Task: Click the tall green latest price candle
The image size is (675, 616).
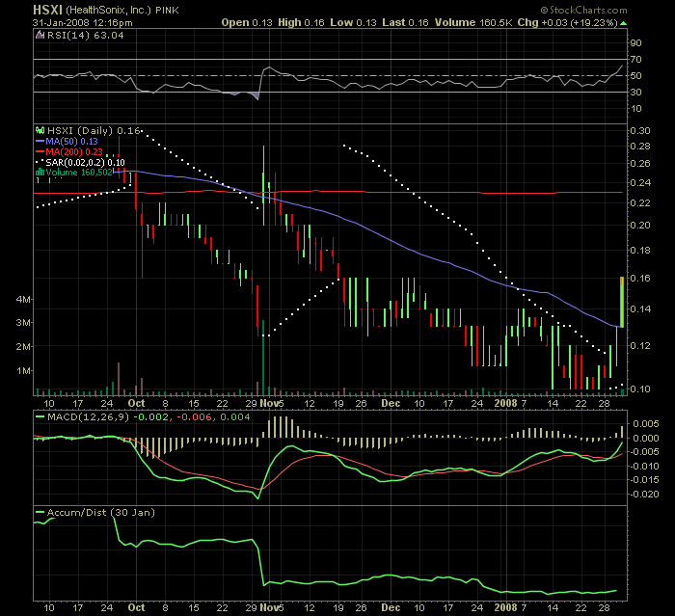Action: pos(620,301)
